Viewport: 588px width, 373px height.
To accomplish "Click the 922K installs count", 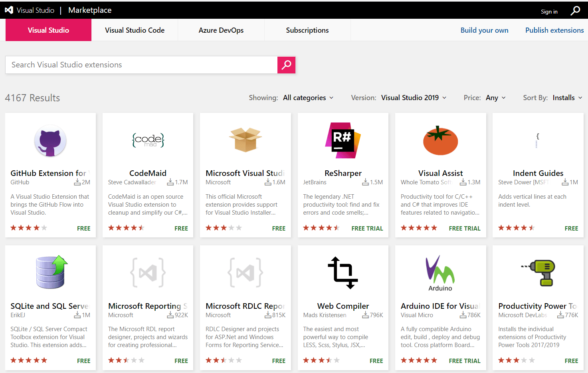I will pyautogui.click(x=181, y=315).
